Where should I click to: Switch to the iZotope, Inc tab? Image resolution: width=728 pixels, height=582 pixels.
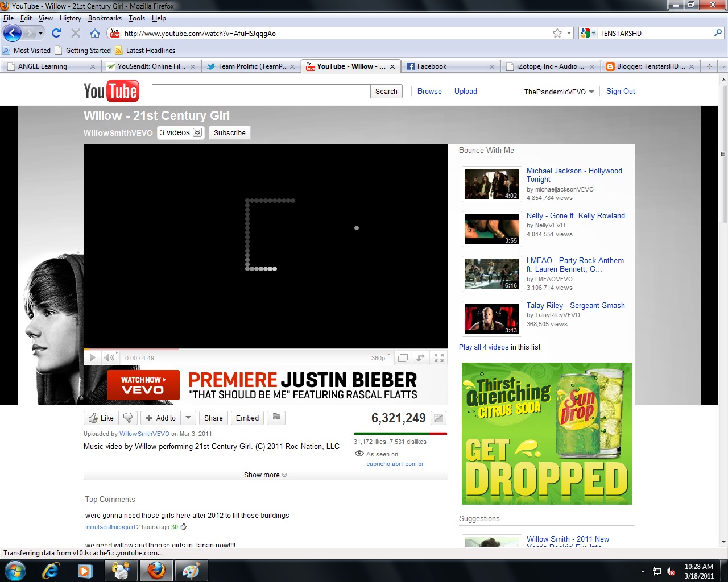pos(550,66)
